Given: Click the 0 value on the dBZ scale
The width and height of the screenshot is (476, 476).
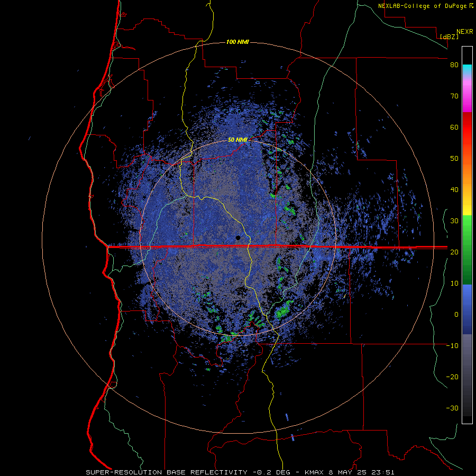Looking at the screenshot, I should coord(456,315).
